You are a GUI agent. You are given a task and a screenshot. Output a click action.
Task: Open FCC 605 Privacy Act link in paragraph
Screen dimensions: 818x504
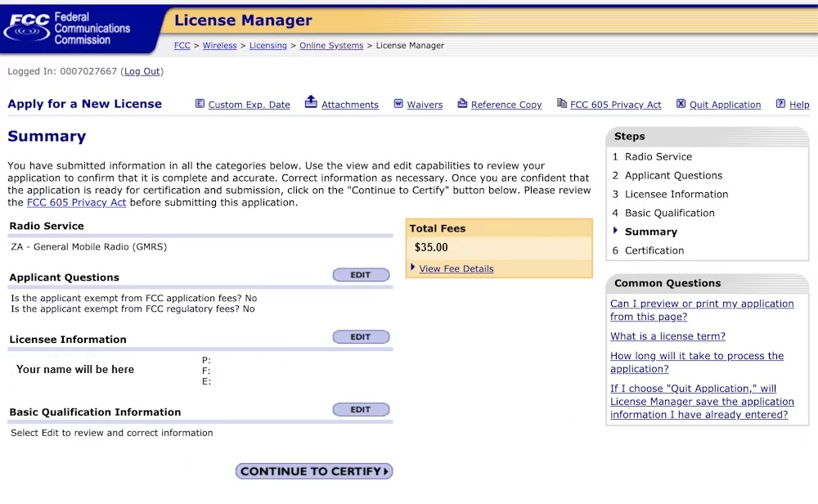[x=76, y=202]
